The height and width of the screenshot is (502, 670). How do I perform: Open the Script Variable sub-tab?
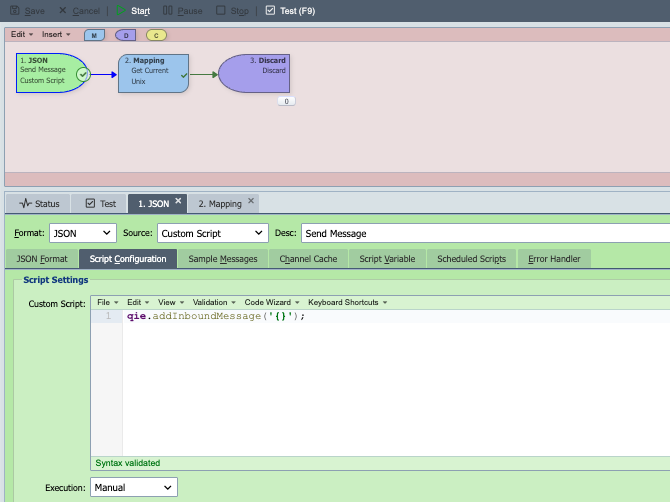click(x=387, y=259)
